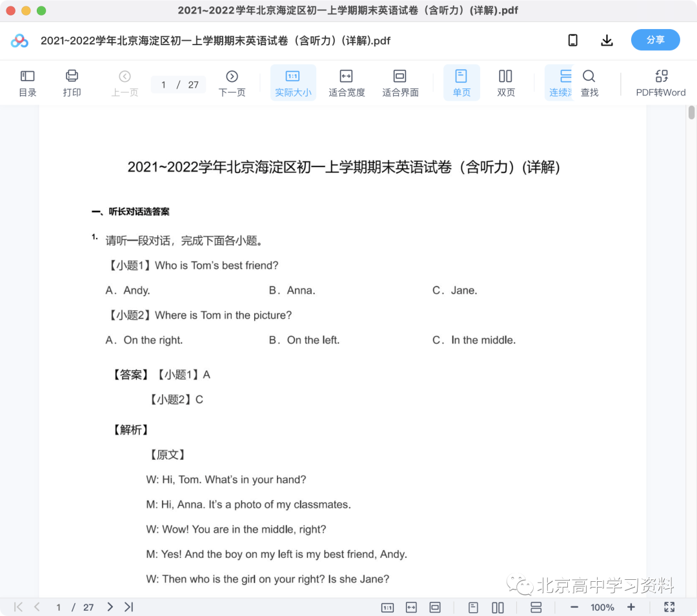The height and width of the screenshot is (616, 697).
Task: Click the text 请听一段对话，完成下面各小题
Action: (x=185, y=241)
